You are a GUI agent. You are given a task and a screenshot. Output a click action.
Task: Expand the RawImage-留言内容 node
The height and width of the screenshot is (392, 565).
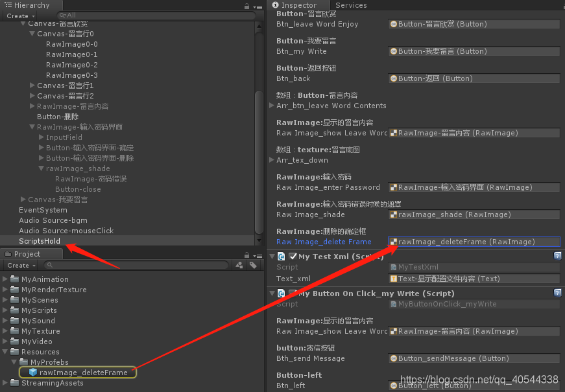pyautogui.click(x=32, y=106)
